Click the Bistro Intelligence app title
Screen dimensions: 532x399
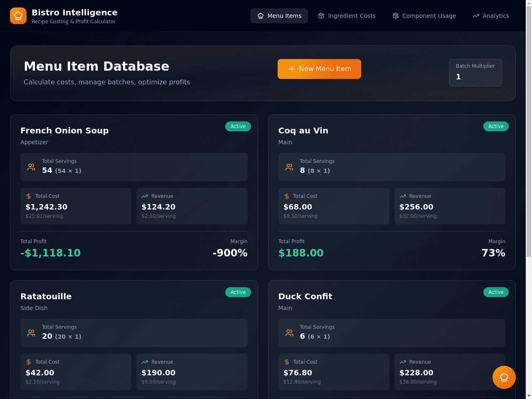[74, 12]
